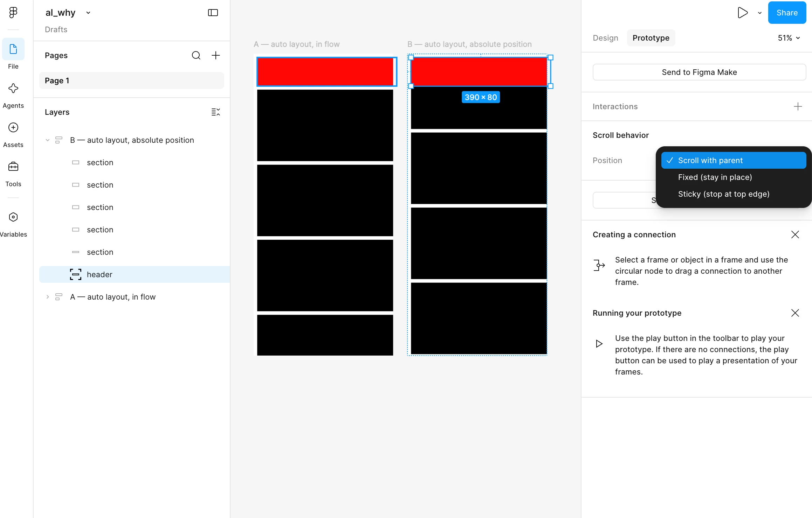Select A — auto layout, in flow layer

pos(135,297)
